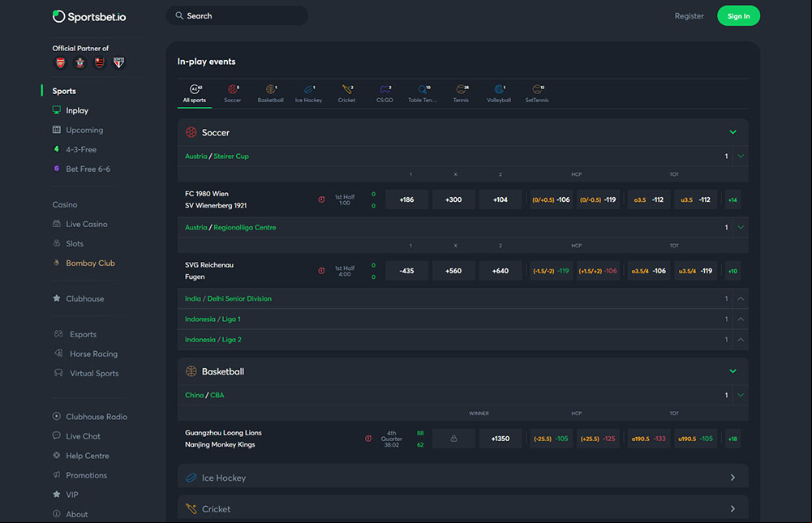Click the locked winner odds for Guangzhou
The image size is (812, 523).
pos(453,439)
